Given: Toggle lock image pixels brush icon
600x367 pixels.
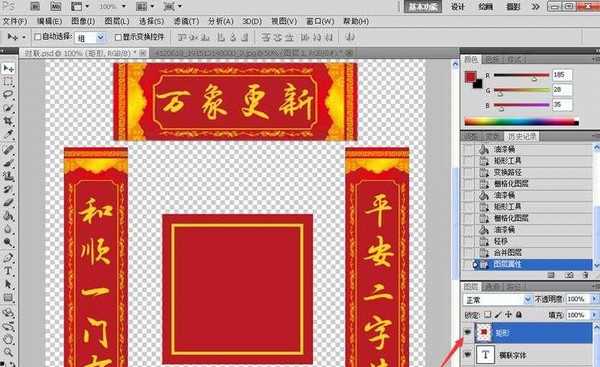Looking at the screenshot, I should 498,315.
